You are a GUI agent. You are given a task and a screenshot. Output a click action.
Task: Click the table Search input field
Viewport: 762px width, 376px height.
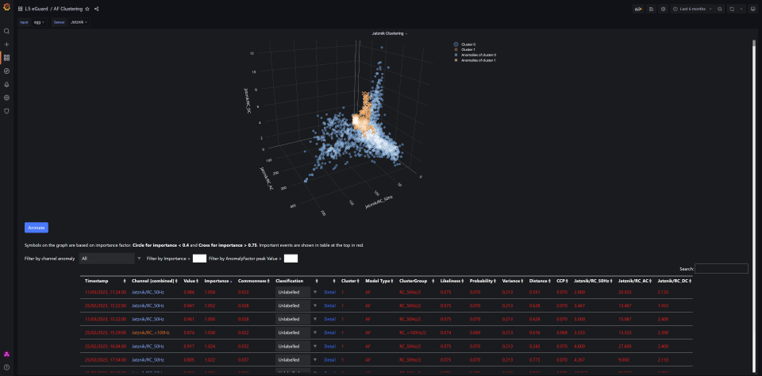[721, 268]
